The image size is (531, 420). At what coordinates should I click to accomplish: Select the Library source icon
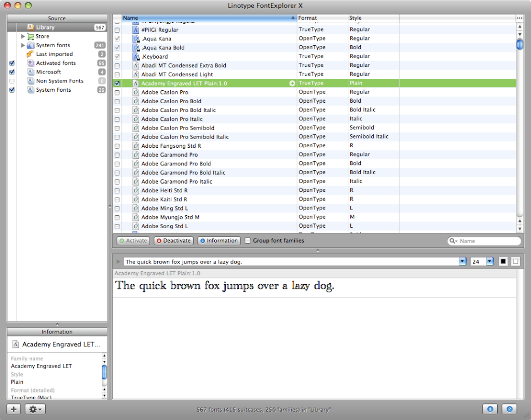click(31, 27)
